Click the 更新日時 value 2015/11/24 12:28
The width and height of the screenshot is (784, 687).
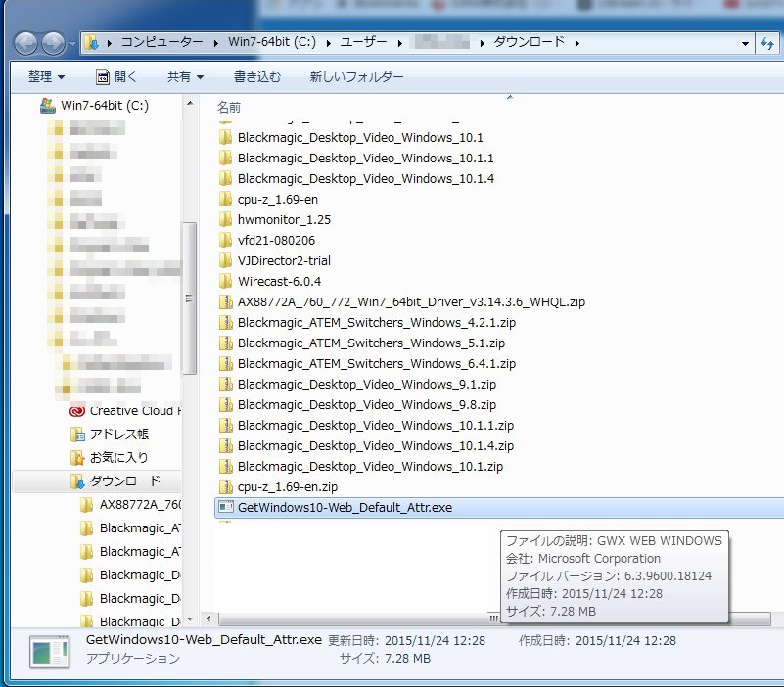pyautogui.click(x=435, y=640)
